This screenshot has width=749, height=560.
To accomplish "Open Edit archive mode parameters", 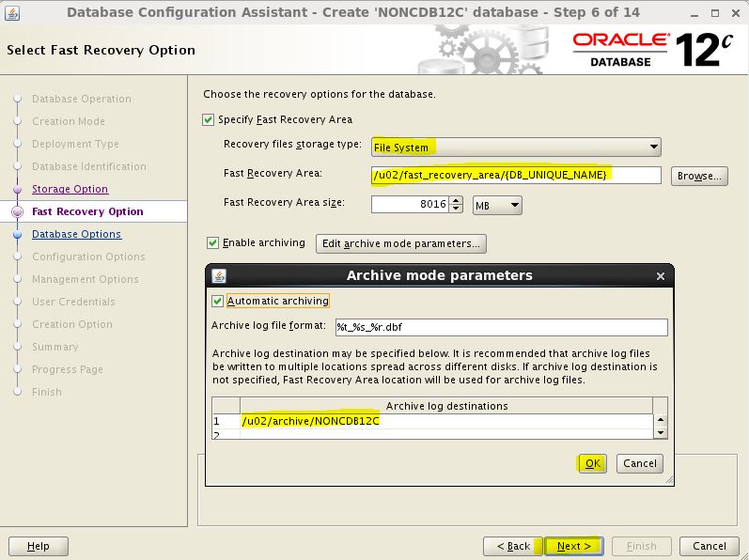I will point(401,243).
